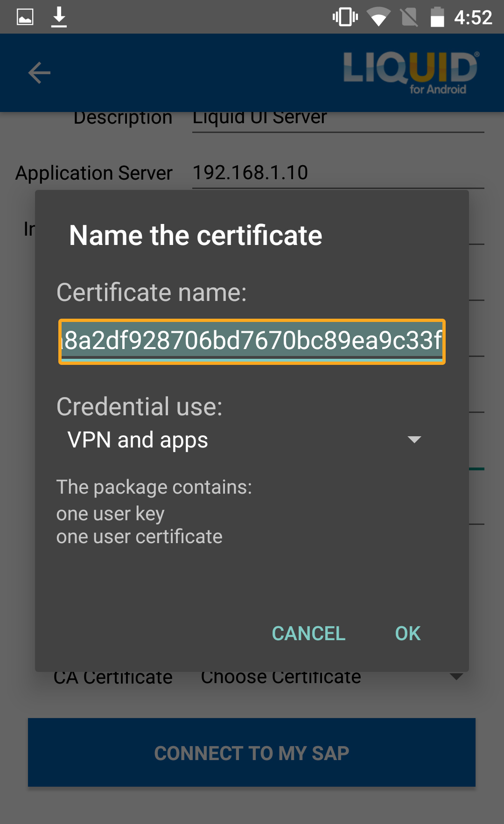Edit the Application Server address field
Viewport: 504px width, 824px height.
click(338, 173)
